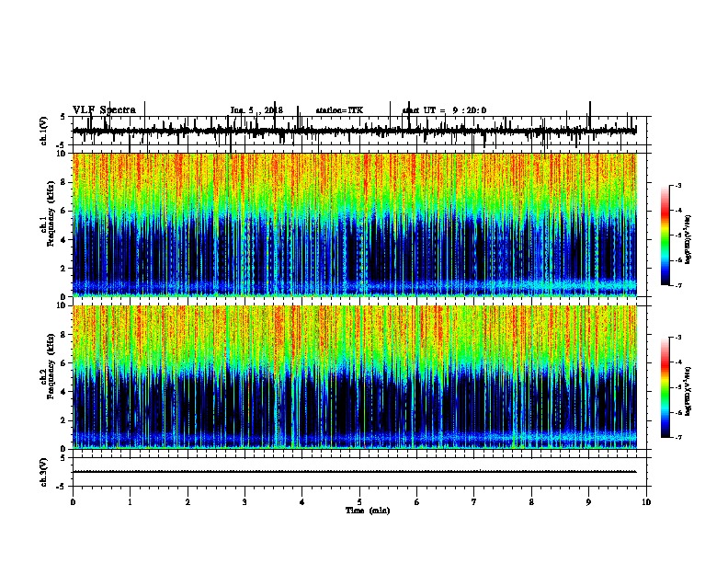Image resolution: width=728 pixels, height=563 pixels.
Task: Click the time axis tick label 8
Action: [x=531, y=502]
